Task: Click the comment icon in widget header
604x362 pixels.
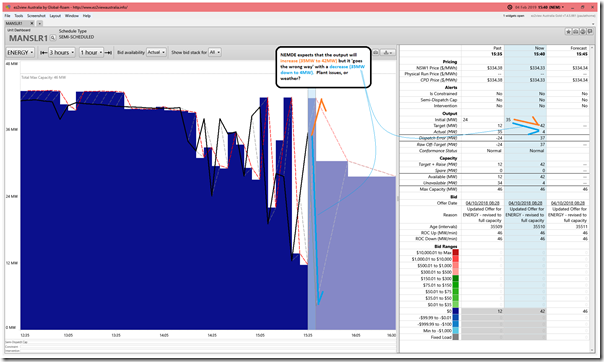Action: pyautogui.click(x=590, y=32)
